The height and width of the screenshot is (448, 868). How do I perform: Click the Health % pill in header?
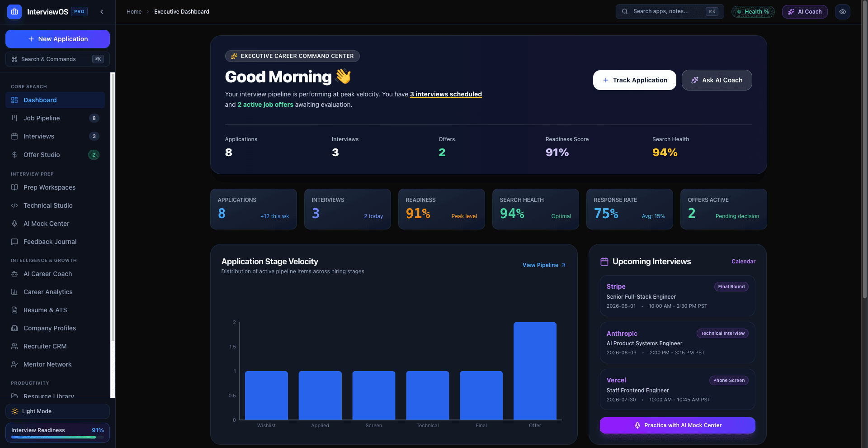[x=753, y=12]
